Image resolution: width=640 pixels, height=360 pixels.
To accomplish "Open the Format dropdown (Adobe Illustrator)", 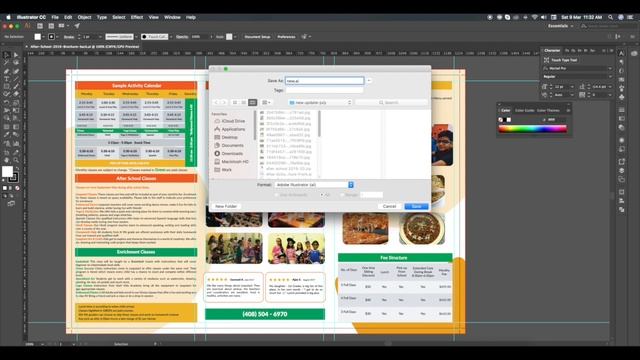I will 314,185.
